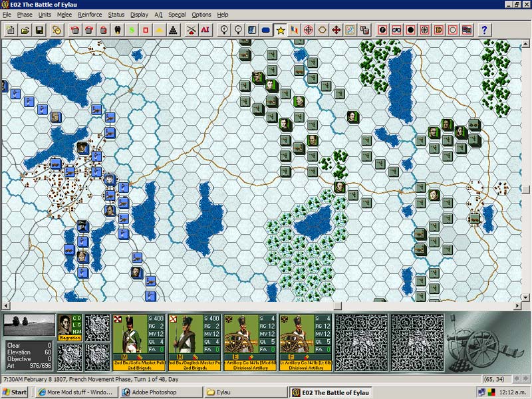Viewport: 532px width, 399px height.
Task: Select the Sofia Musket 2nd Brigade unit card
Action: [140, 342]
